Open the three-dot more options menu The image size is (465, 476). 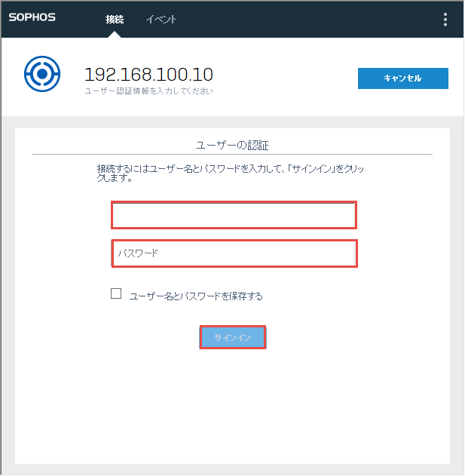tap(445, 20)
